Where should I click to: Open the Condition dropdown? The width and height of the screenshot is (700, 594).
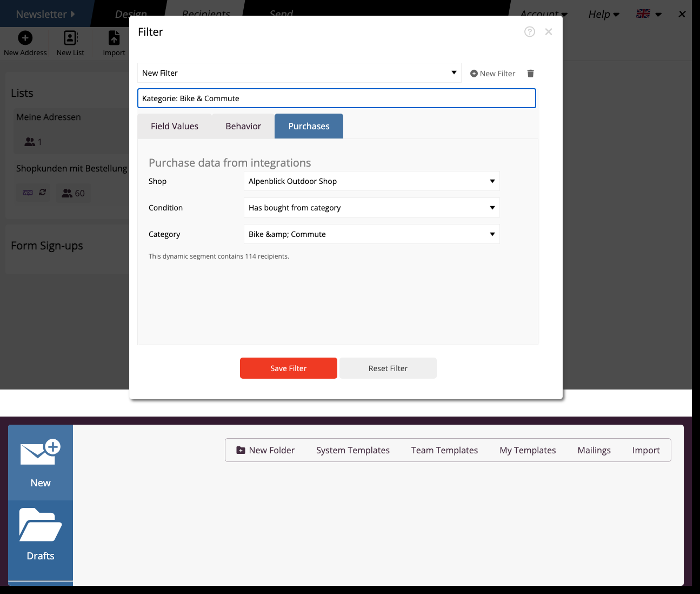pyautogui.click(x=372, y=208)
